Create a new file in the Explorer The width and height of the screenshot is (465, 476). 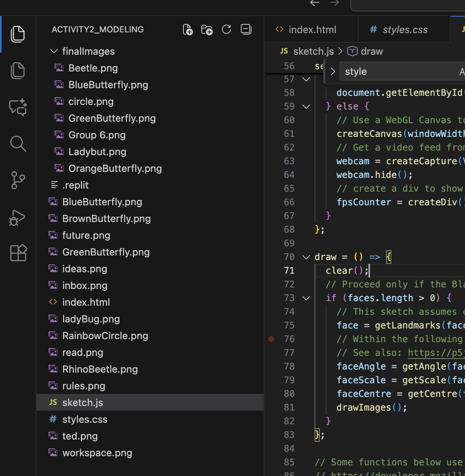(x=187, y=29)
